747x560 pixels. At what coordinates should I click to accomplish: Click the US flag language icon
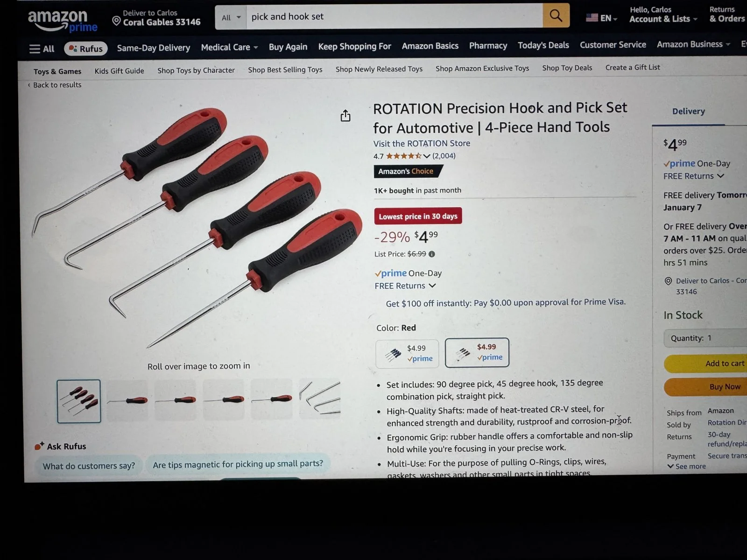coord(592,18)
